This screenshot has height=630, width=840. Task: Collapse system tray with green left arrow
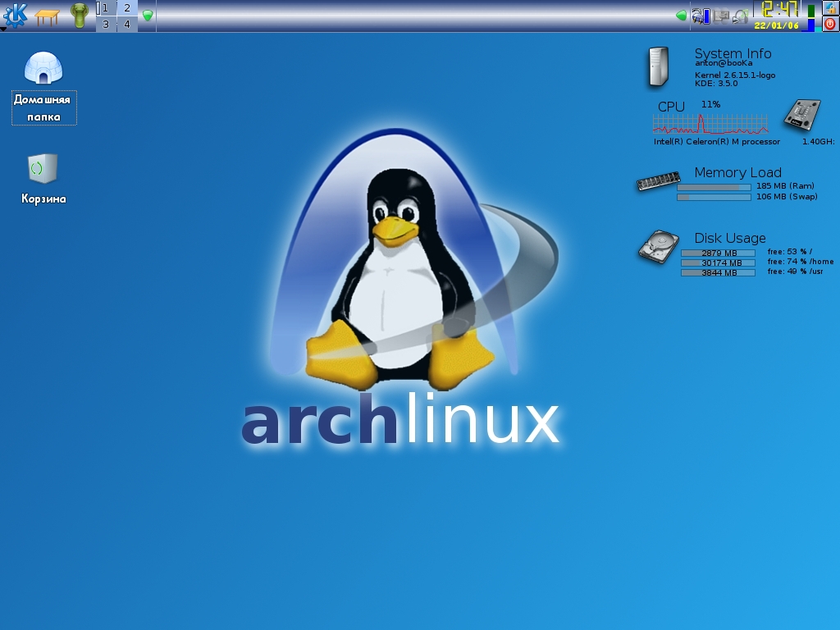[x=682, y=16]
